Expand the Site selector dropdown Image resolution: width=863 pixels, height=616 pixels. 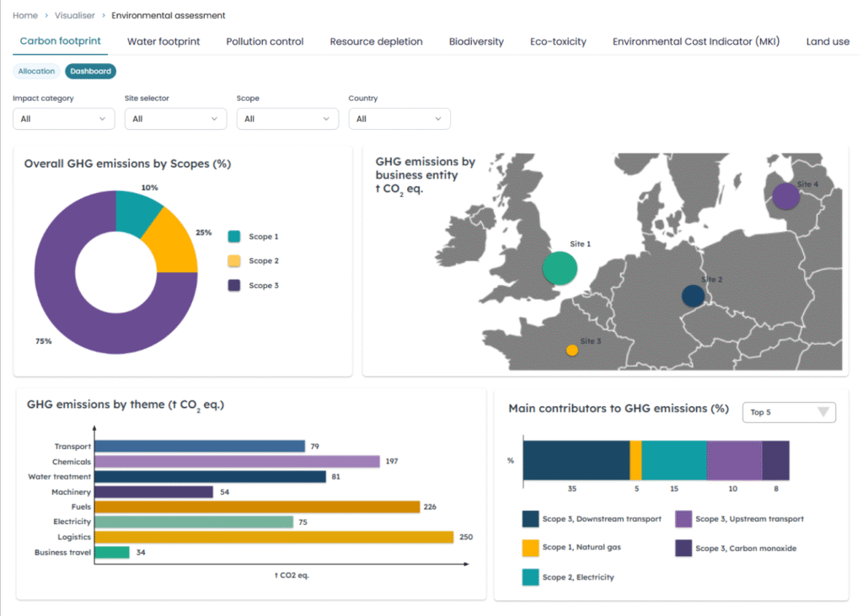pyautogui.click(x=175, y=119)
